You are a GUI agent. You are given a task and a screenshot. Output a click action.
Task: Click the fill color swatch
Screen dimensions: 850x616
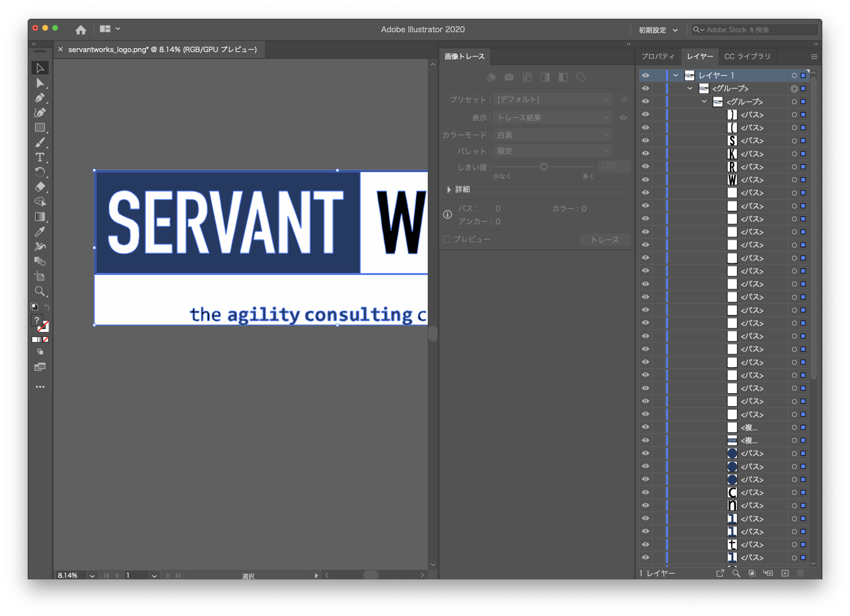[37, 320]
